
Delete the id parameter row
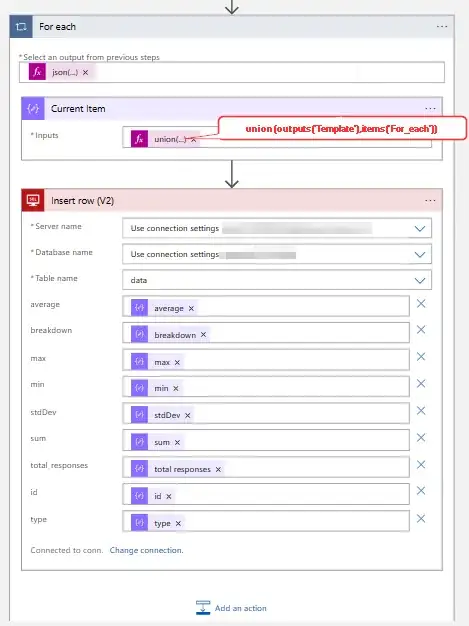421,491
